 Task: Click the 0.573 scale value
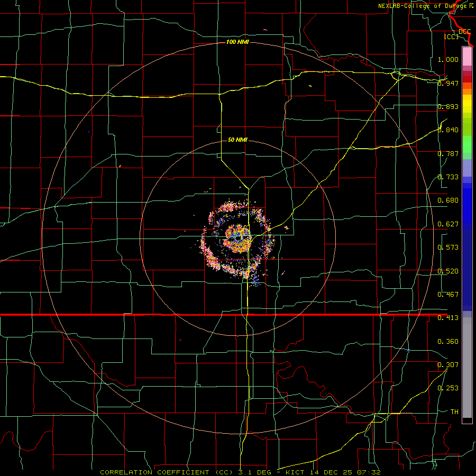(448, 248)
